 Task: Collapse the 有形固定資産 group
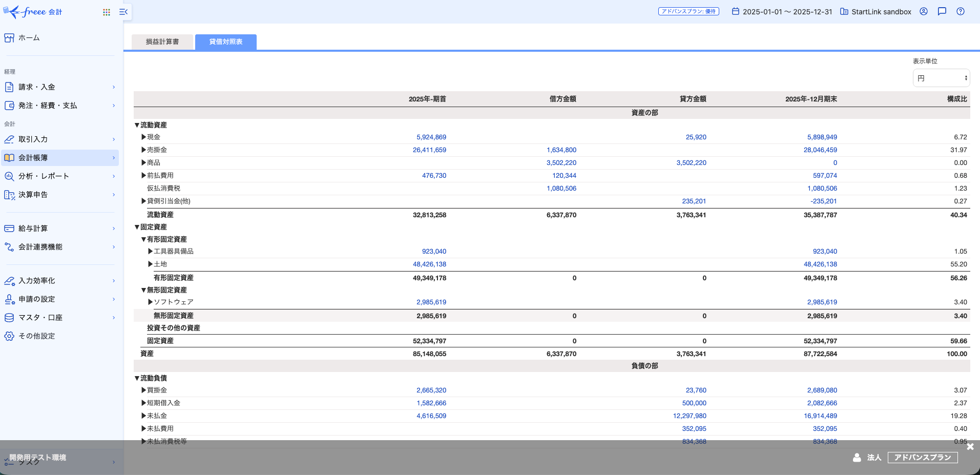coord(144,239)
